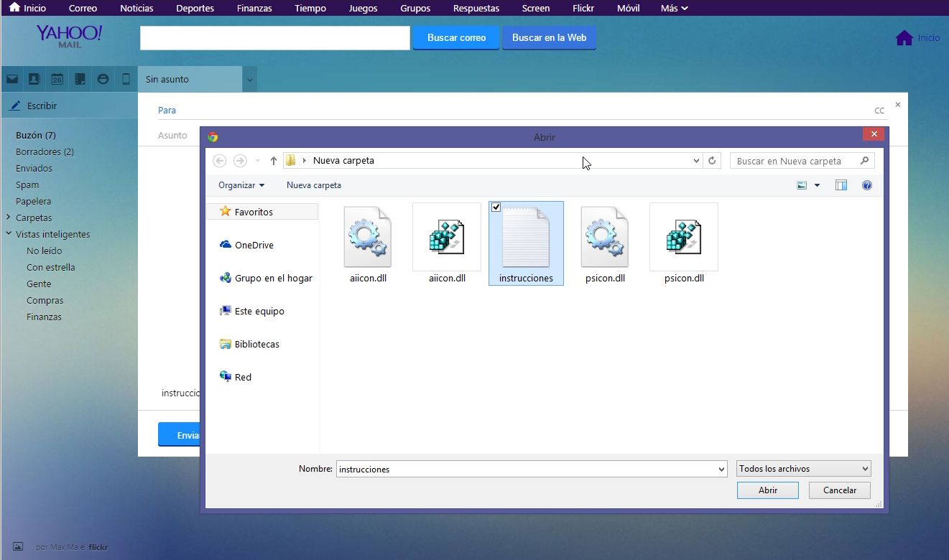Viewport: 949px width, 560px height.
Task: Select the second psicon.dll cube file
Action: pos(684,244)
